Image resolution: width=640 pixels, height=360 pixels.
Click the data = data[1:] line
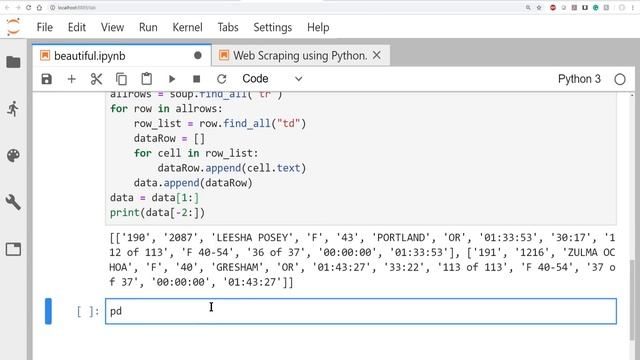pos(154,198)
